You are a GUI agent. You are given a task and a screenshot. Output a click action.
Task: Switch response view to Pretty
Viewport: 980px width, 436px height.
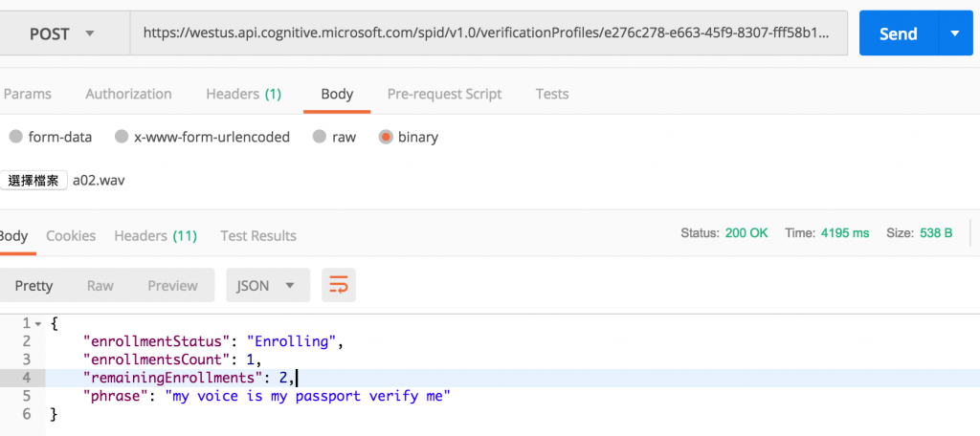coord(33,286)
